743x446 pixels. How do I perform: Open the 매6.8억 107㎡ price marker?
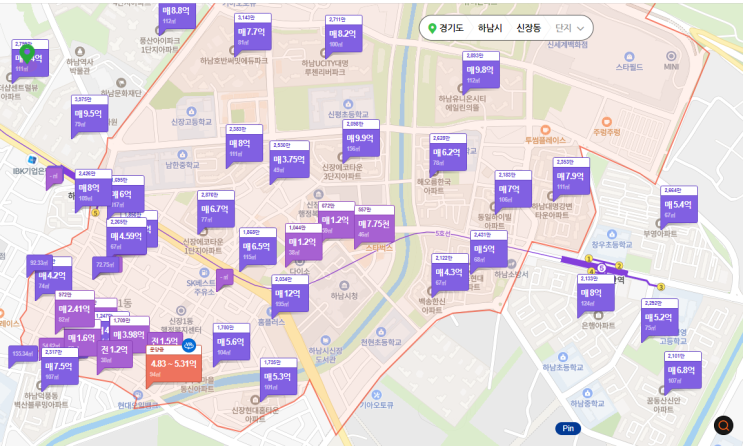pos(682,372)
